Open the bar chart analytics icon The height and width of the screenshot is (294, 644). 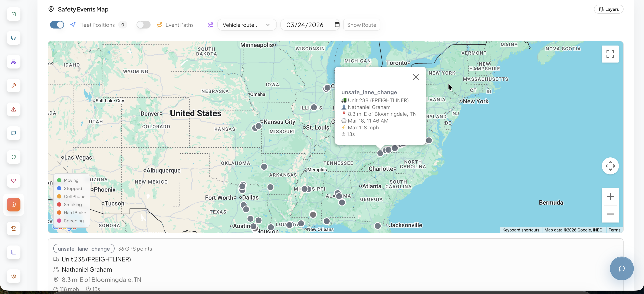pos(13,252)
